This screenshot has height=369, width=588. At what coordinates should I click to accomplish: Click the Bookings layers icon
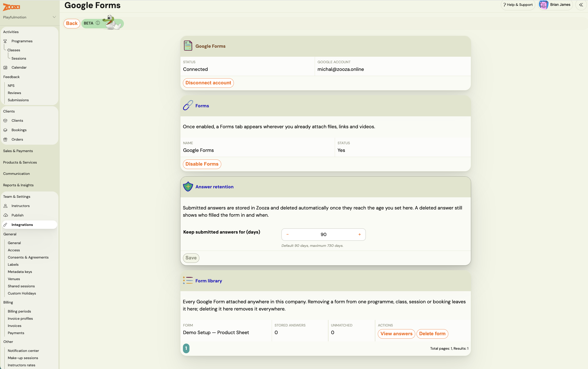(x=5, y=130)
